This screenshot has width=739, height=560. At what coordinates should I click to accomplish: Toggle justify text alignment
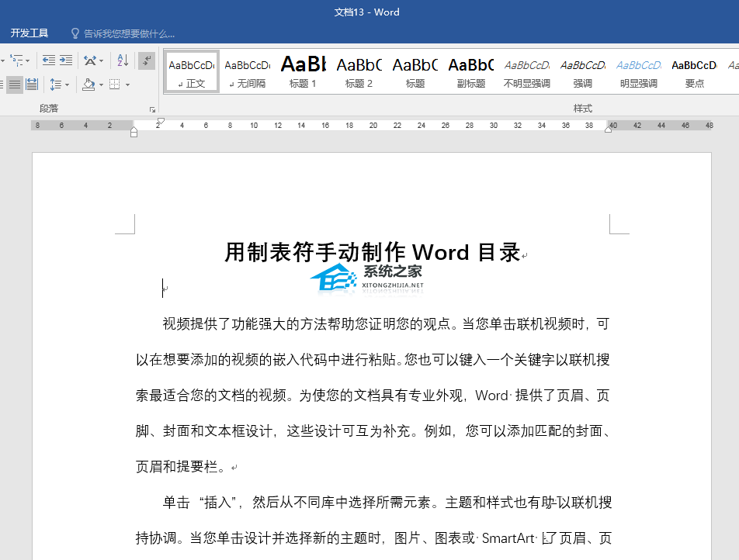click(x=14, y=85)
